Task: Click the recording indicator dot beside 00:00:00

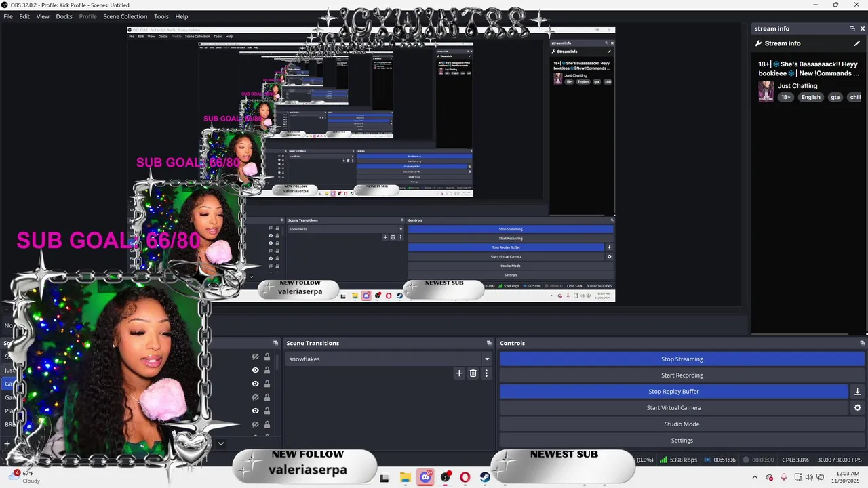Action: click(x=745, y=460)
